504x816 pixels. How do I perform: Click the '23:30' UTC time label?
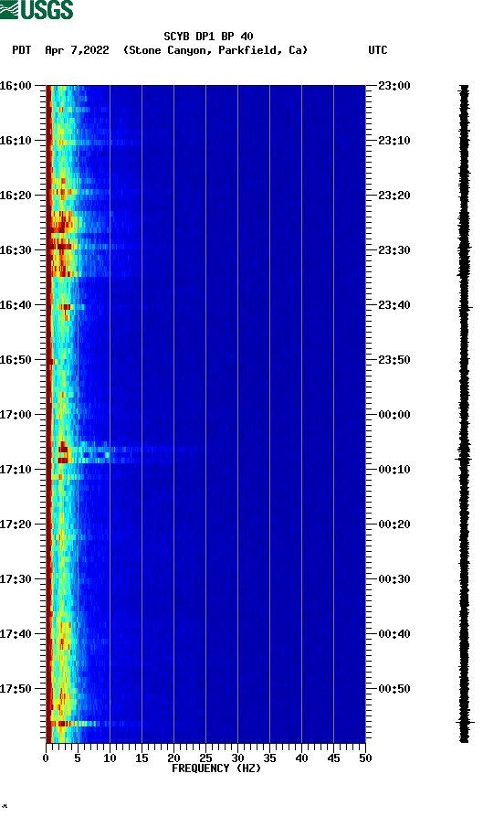(x=394, y=249)
